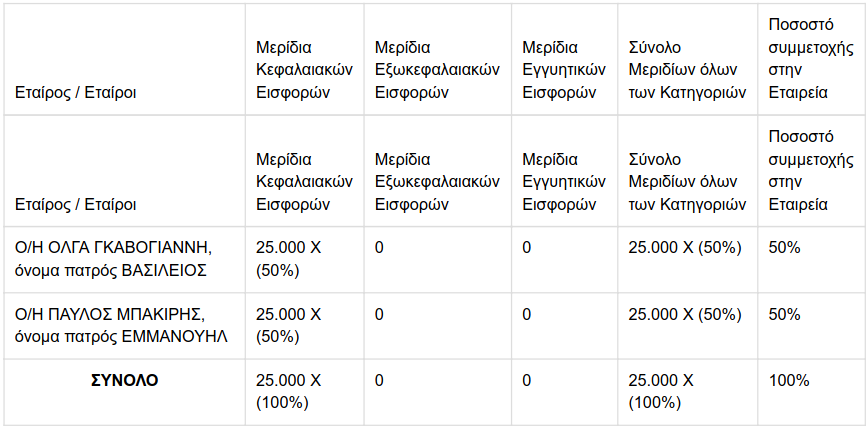Select total row's all-categories 25.000 X (100%) cell

[x=689, y=392]
